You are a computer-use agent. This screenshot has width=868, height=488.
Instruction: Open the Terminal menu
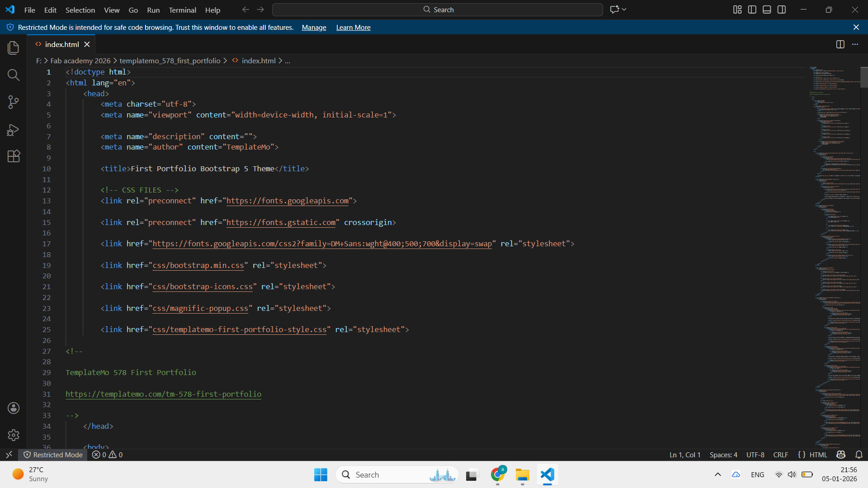182,10
